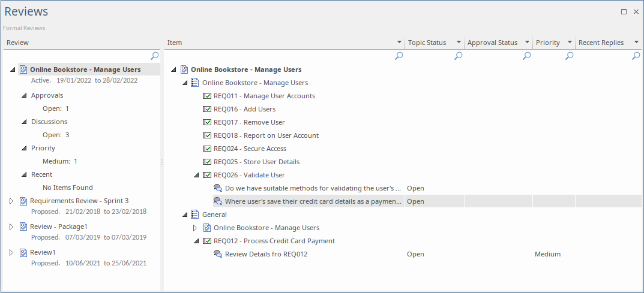Click the Requirements Review - Sprint 3 review icon

pos(23,201)
